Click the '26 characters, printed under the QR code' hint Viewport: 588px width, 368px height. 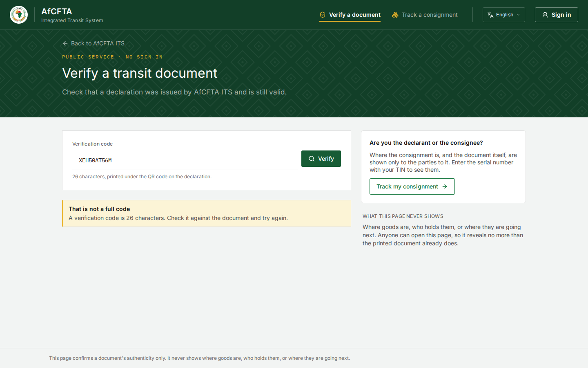[x=142, y=177]
